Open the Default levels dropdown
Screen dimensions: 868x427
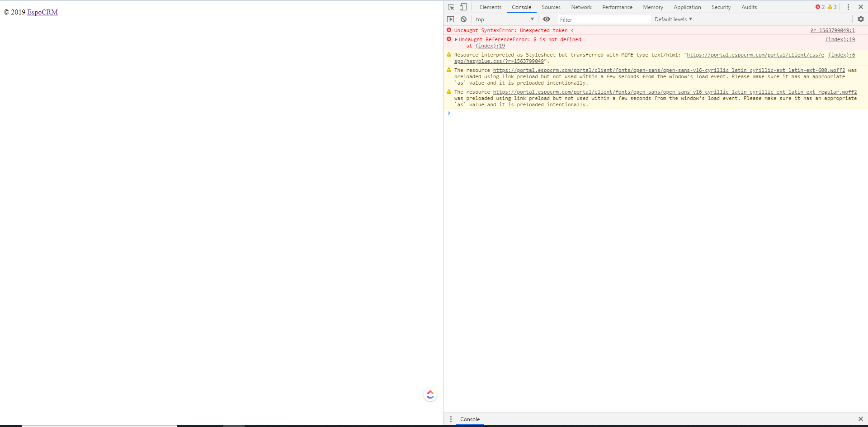click(x=673, y=19)
